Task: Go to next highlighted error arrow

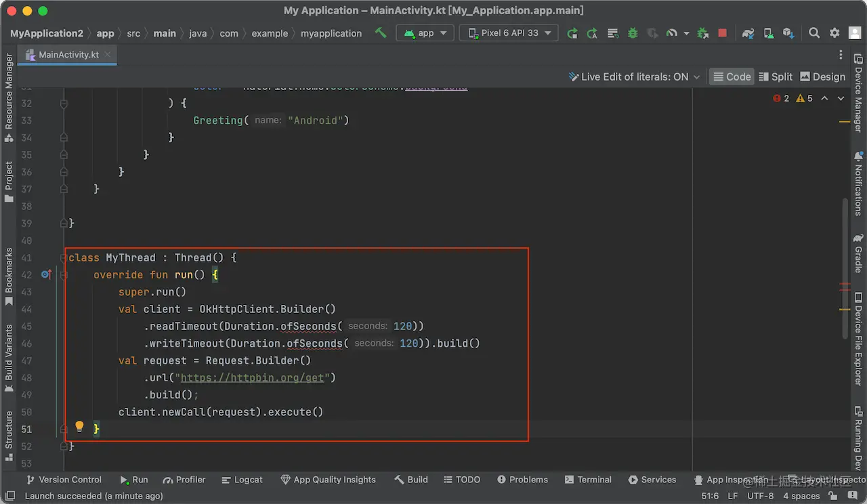Action: 841,98
